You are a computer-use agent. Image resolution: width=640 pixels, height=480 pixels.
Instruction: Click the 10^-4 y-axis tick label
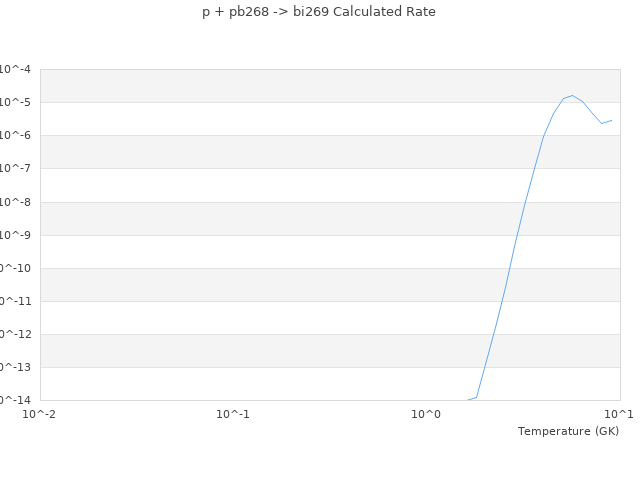[16, 69]
